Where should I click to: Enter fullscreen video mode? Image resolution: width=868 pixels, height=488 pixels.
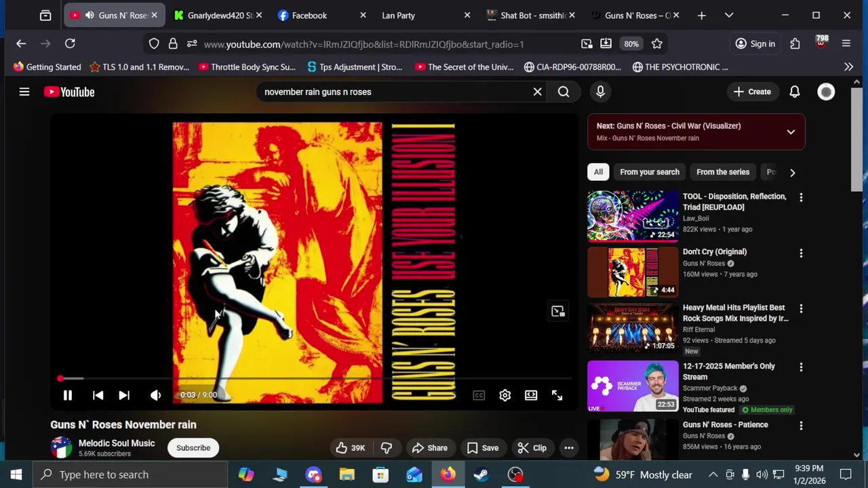click(557, 395)
